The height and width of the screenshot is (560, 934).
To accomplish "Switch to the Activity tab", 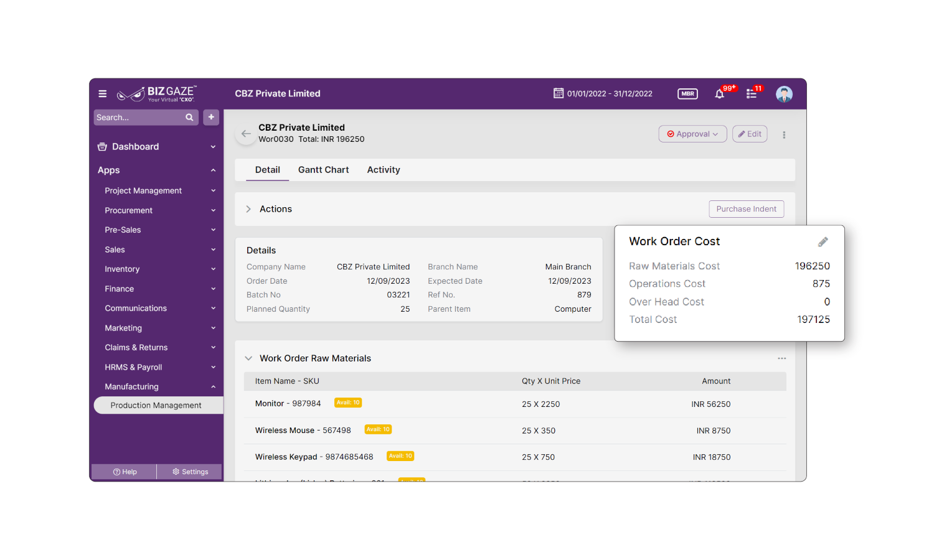I will click(384, 170).
